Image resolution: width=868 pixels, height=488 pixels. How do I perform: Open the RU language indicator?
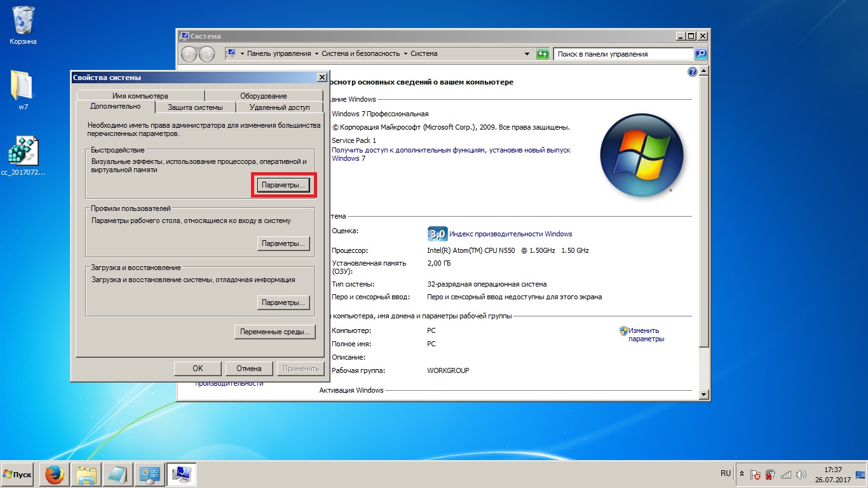(x=726, y=473)
